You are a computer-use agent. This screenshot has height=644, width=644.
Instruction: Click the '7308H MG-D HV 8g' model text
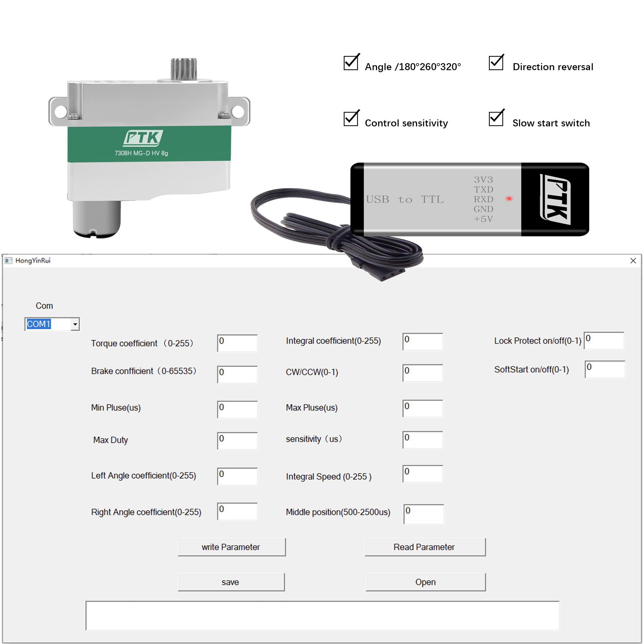point(141,153)
